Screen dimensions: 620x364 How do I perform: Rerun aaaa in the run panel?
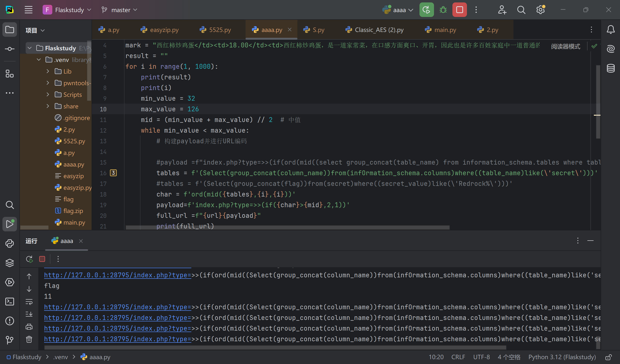(x=29, y=259)
